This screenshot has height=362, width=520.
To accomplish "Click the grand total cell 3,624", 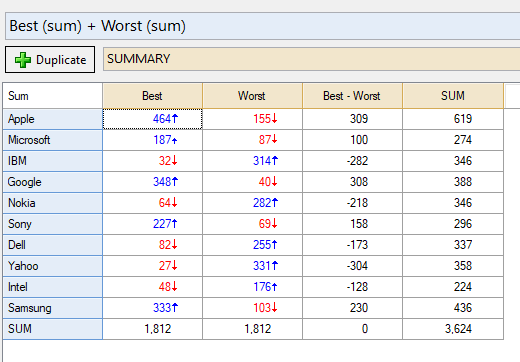I will [x=453, y=329].
